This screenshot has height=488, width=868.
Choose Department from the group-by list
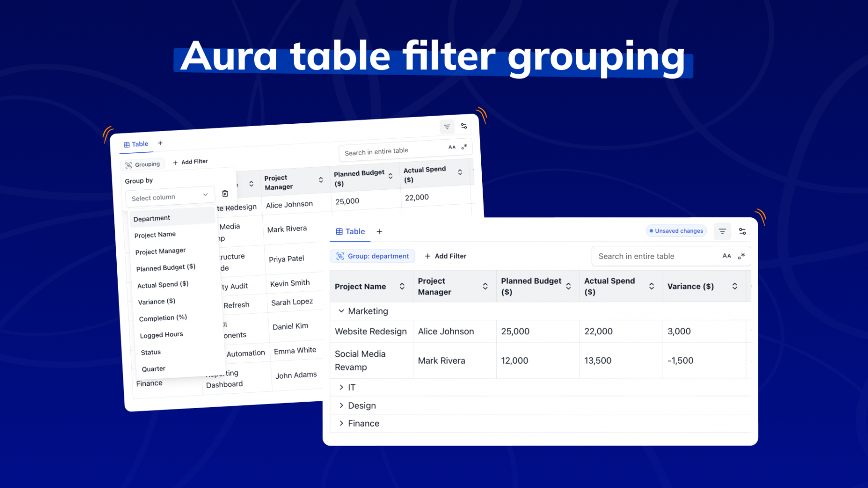point(152,218)
